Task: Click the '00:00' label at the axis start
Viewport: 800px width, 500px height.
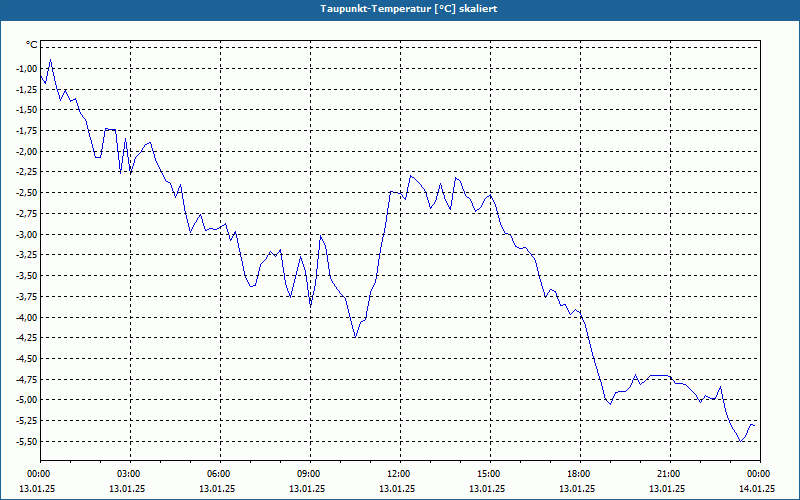Action: 40,474
